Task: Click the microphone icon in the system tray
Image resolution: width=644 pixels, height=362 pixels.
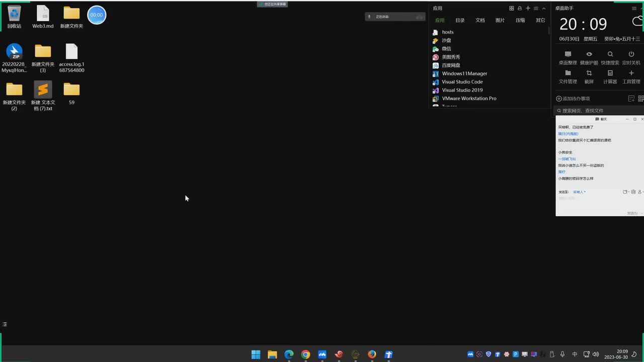Action: point(562,354)
